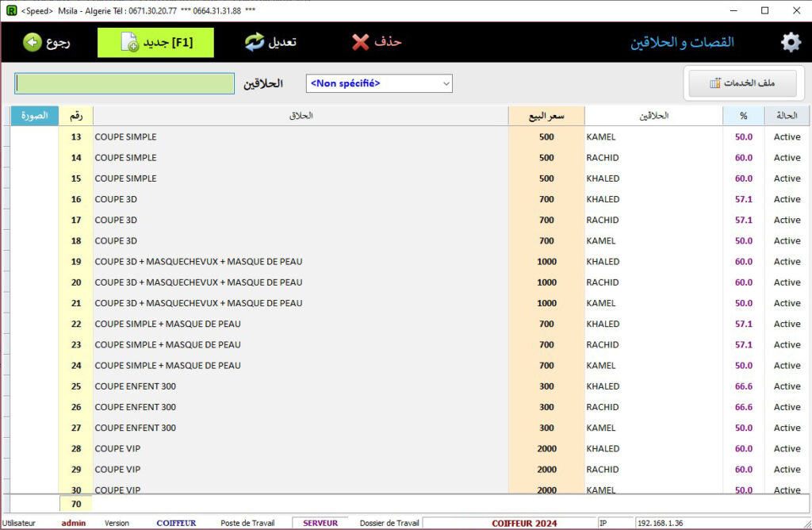Viewport: 812px width, 530px height.
Task: Click 57.1 percent in row 23
Action: pos(744,344)
